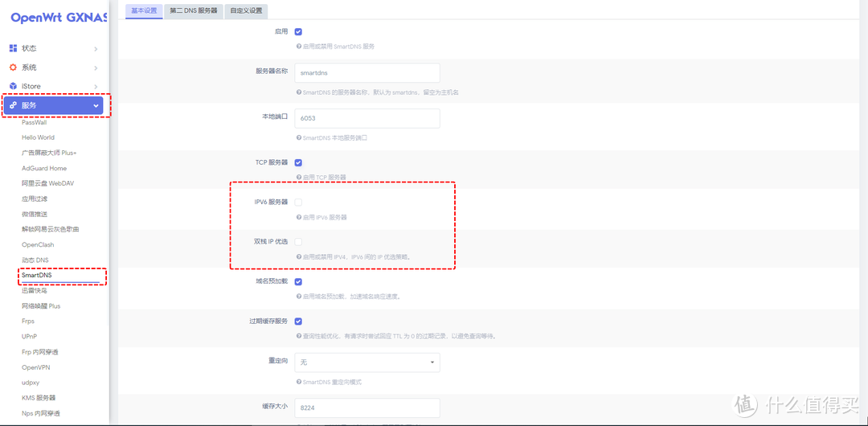Open 阿里云盘 WebDAV menu item
The image size is (868, 426).
pyautogui.click(x=47, y=183)
